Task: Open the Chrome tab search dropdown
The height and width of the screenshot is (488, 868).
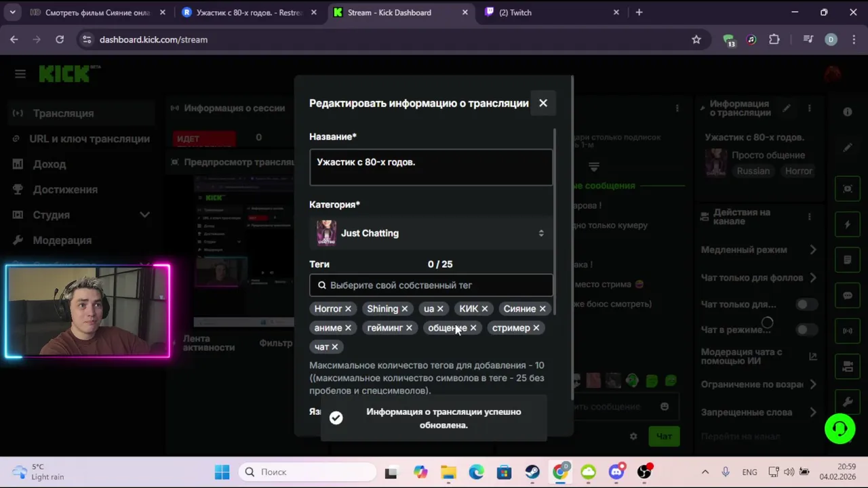Action: pos(12,12)
